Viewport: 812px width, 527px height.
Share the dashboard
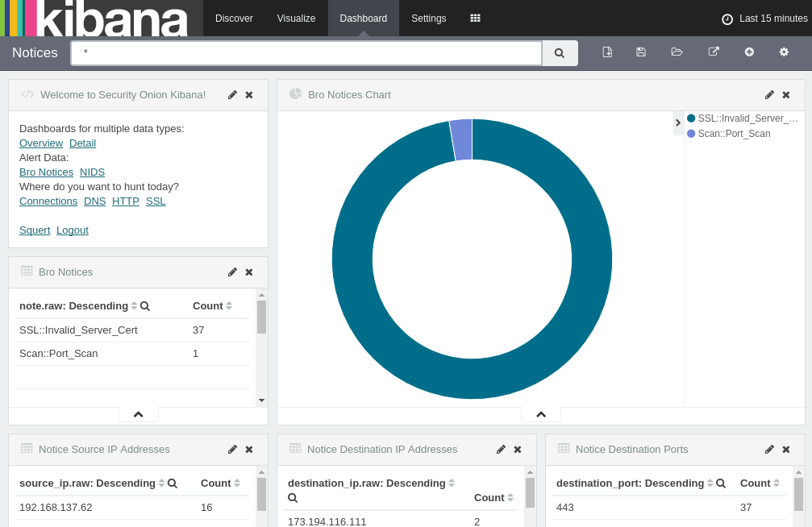coord(713,52)
